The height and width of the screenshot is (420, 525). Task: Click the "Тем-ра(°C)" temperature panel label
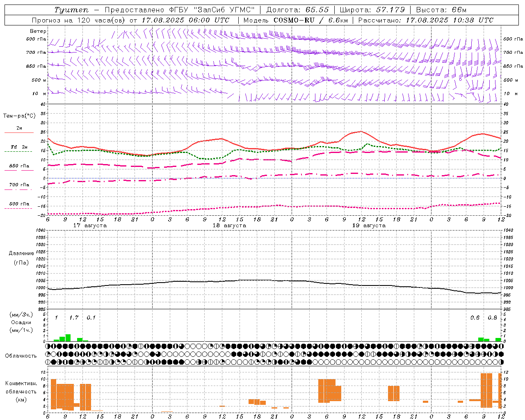(x=19, y=116)
